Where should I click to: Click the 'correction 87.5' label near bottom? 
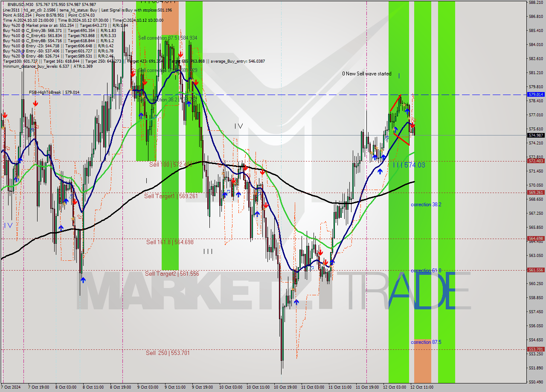(x=426, y=342)
